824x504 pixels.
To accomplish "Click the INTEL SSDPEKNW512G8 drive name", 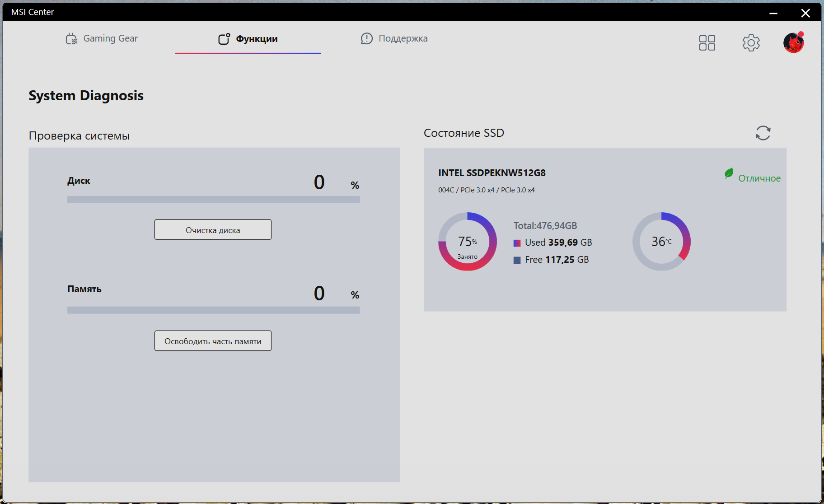I will pyautogui.click(x=492, y=173).
